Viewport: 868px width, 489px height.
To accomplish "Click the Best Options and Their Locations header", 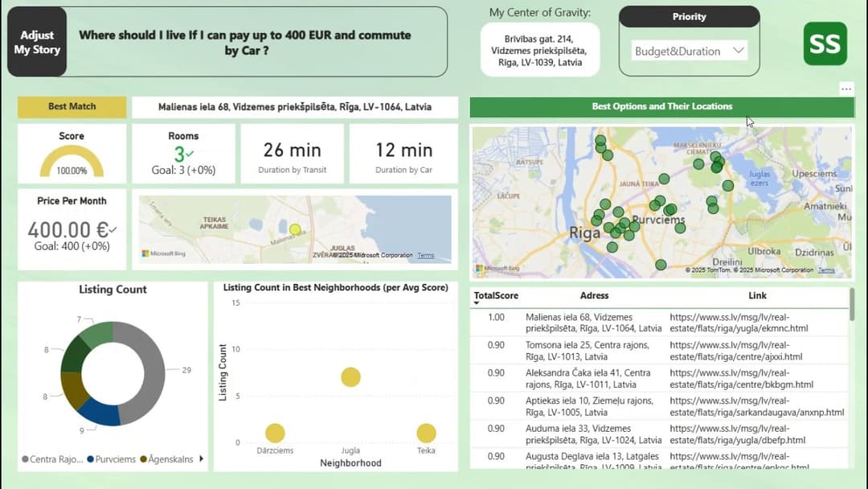I will pyautogui.click(x=662, y=107).
